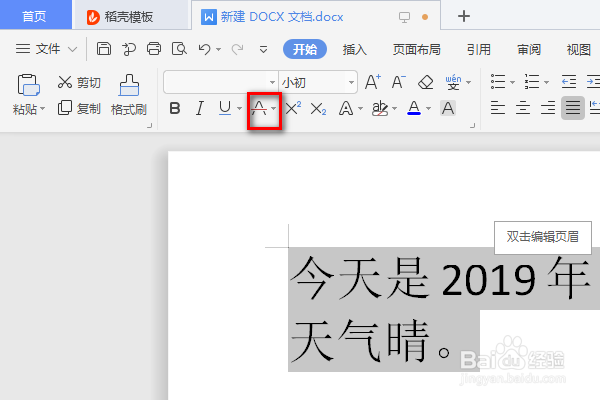Click the Cut (剪切) scissors button
Viewport: 600px width, 400px height.
tap(79, 82)
